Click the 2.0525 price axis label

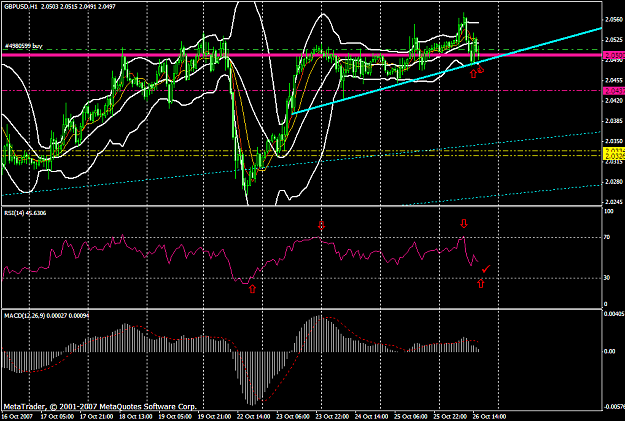tap(614, 40)
